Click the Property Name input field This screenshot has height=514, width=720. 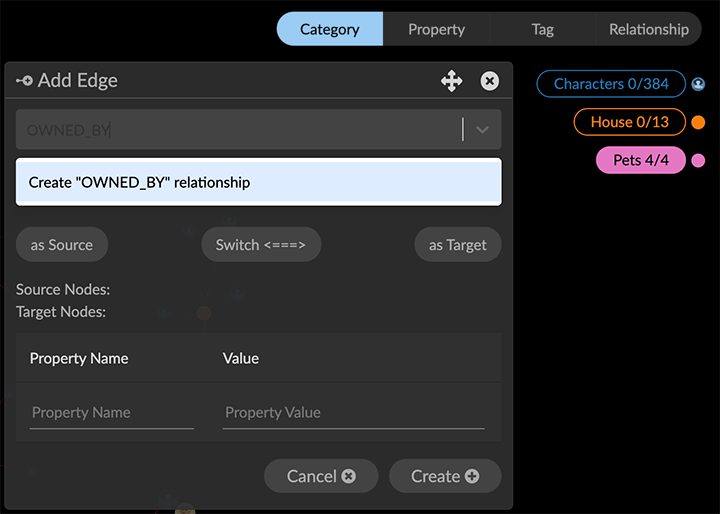click(x=111, y=413)
